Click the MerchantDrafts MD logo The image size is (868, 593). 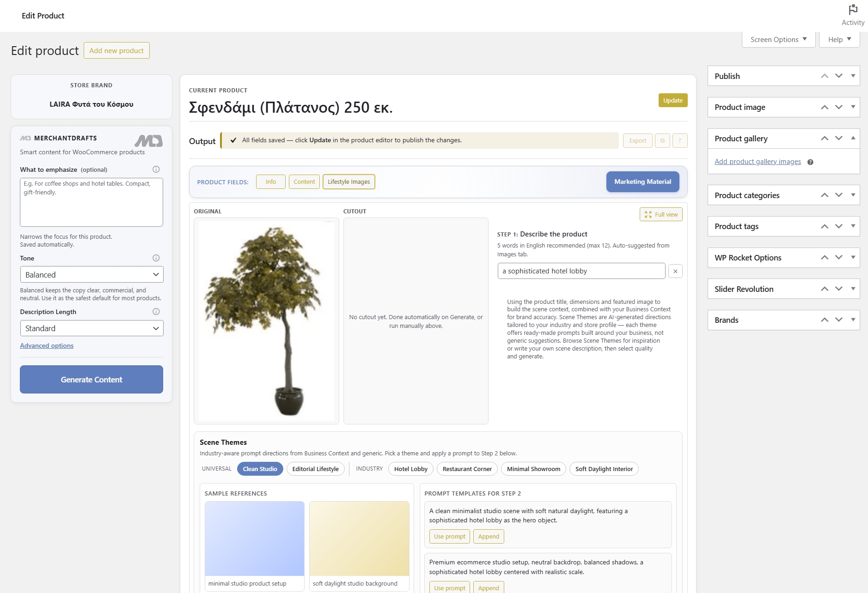pyautogui.click(x=149, y=141)
